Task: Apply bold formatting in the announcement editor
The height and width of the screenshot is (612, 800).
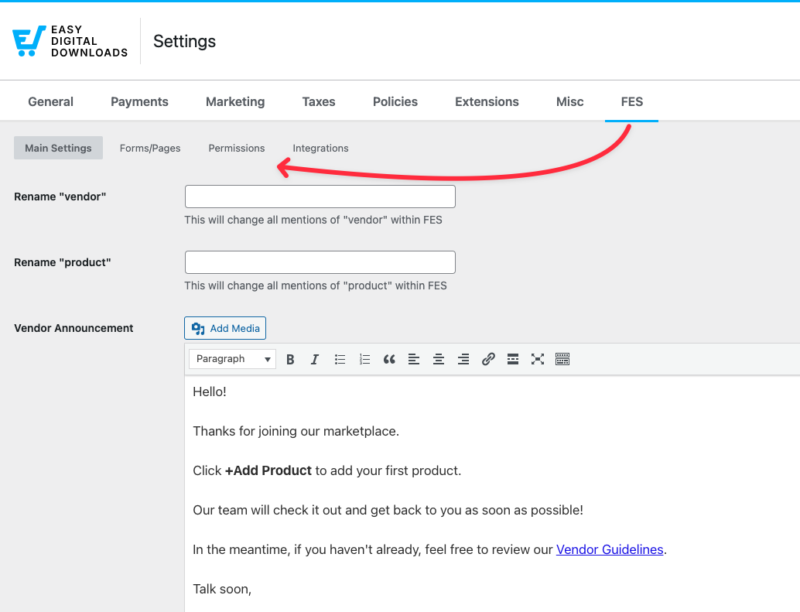Action: (x=290, y=359)
